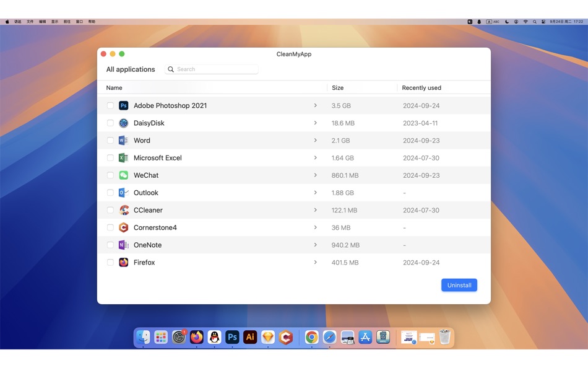Viewport: 588px width, 368px height.
Task: Click the Focus moon icon in menu bar
Action: pyautogui.click(x=507, y=22)
